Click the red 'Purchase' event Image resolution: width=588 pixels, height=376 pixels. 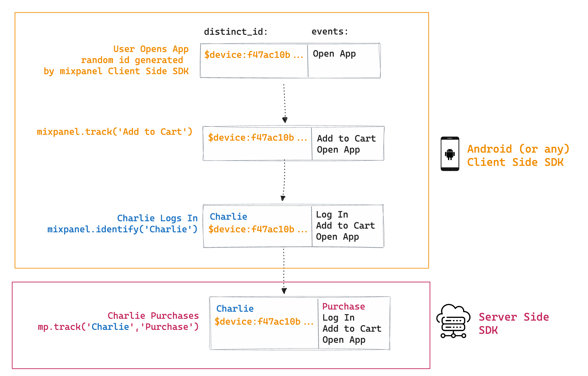pyautogui.click(x=344, y=306)
